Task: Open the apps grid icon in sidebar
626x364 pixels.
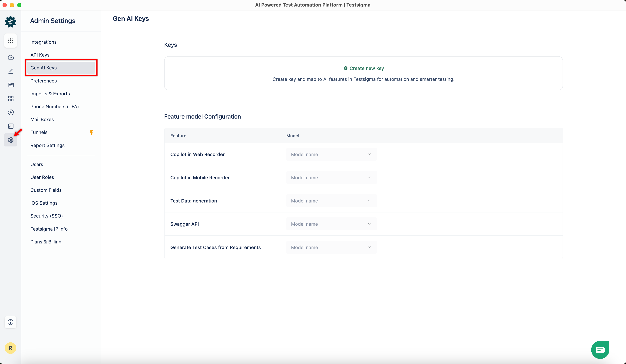Action: [x=11, y=40]
